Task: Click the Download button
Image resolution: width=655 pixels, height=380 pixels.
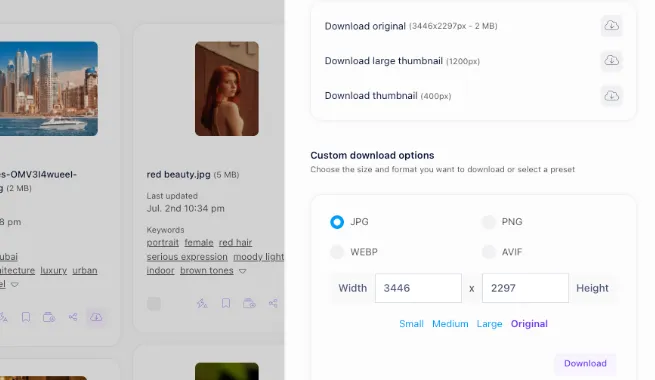Action: pos(585,363)
